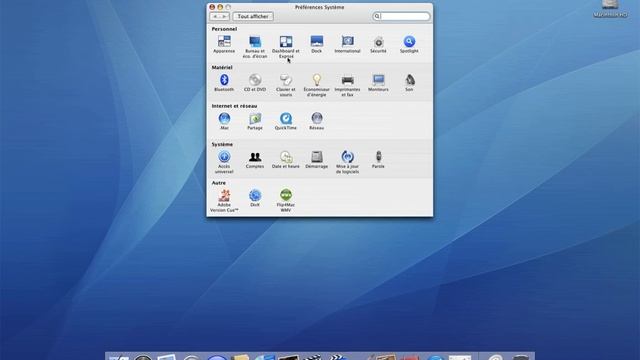Screen dimensions: 640x360
Task: Open the .Mac preference pane
Action: point(224,121)
